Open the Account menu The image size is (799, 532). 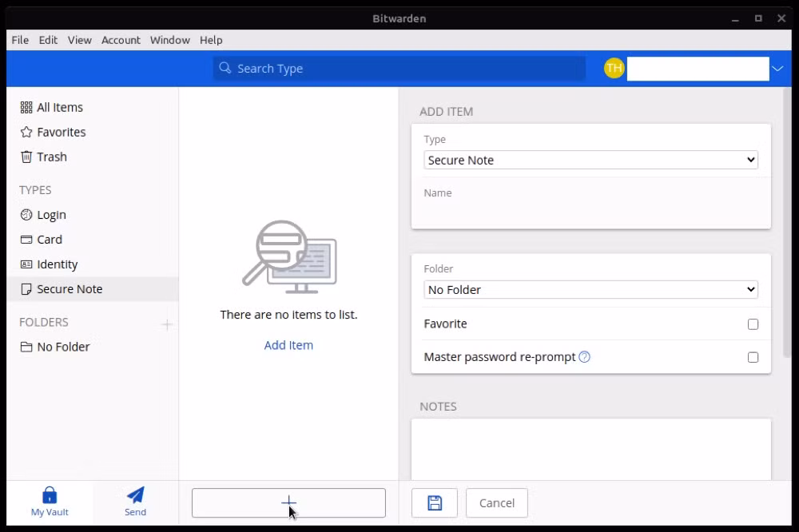pos(121,40)
